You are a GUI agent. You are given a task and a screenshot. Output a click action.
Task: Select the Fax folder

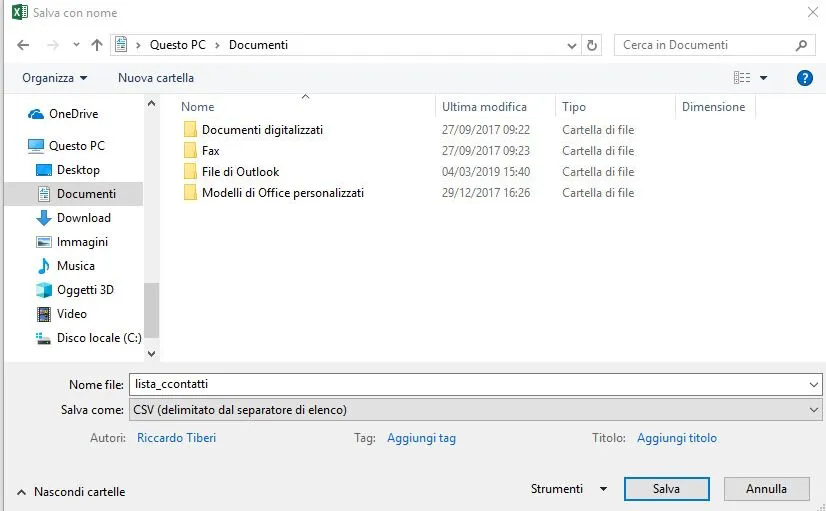point(210,151)
